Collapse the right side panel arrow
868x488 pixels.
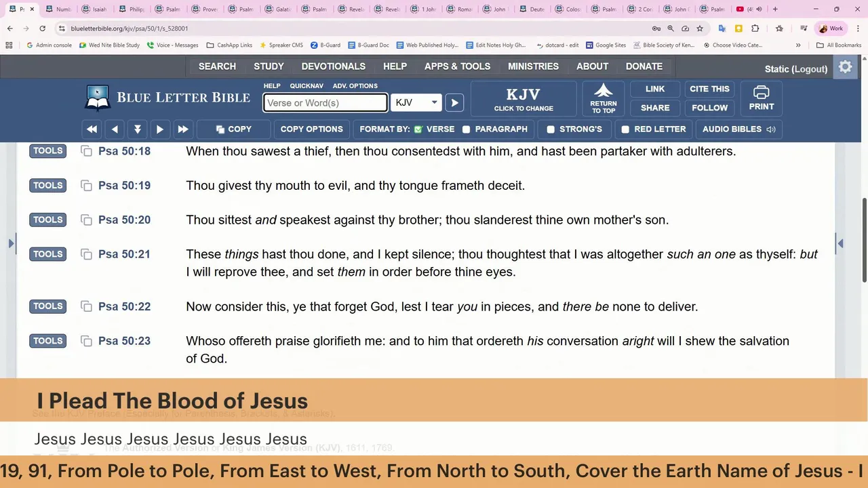[x=840, y=243]
